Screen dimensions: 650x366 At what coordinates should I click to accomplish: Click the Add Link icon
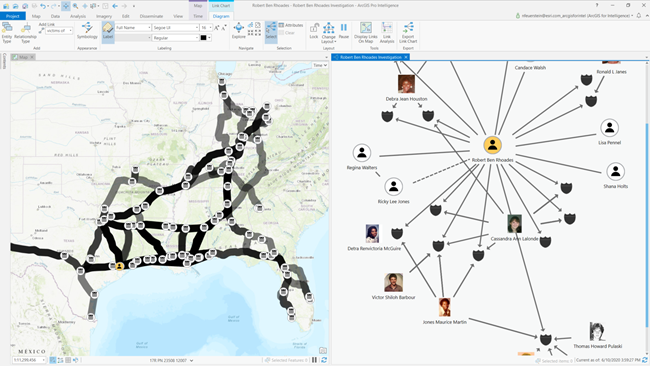point(41,30)
